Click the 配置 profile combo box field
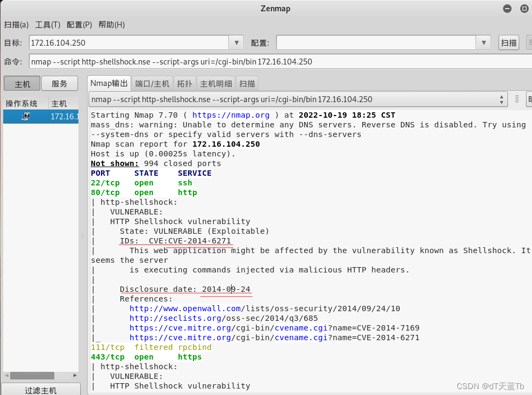This screenshot has height=395, width=532. (376, 43)
